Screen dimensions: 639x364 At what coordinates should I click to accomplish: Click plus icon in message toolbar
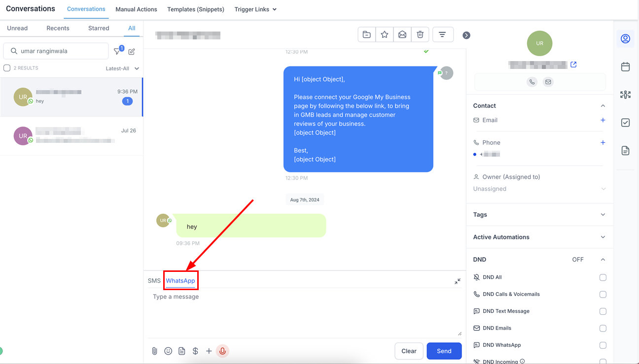[x=209, y=351]
